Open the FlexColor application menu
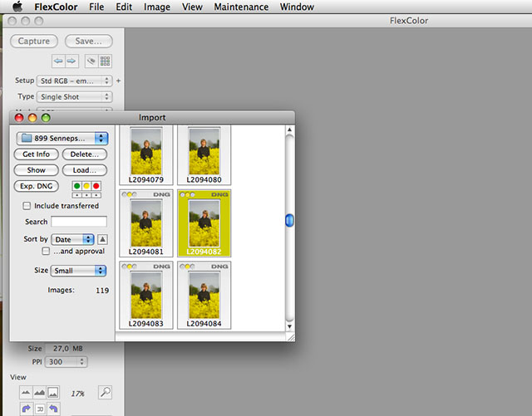Screen dimensions: 532x416 [56, 7]
